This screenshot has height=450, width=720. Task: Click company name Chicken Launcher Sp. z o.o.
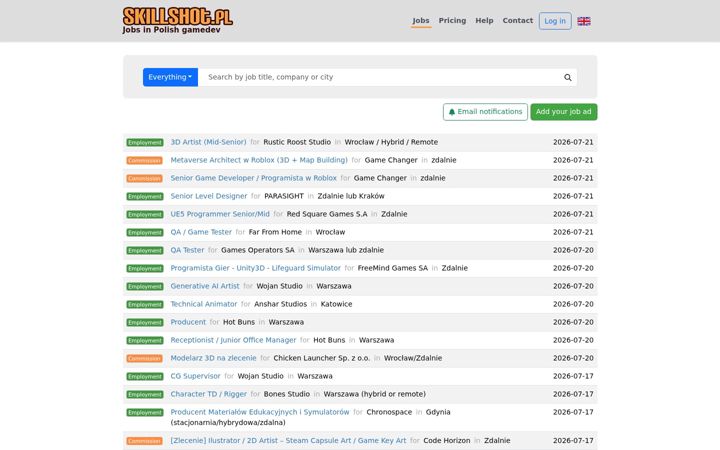pyautogui.click(x=321, y=358)
